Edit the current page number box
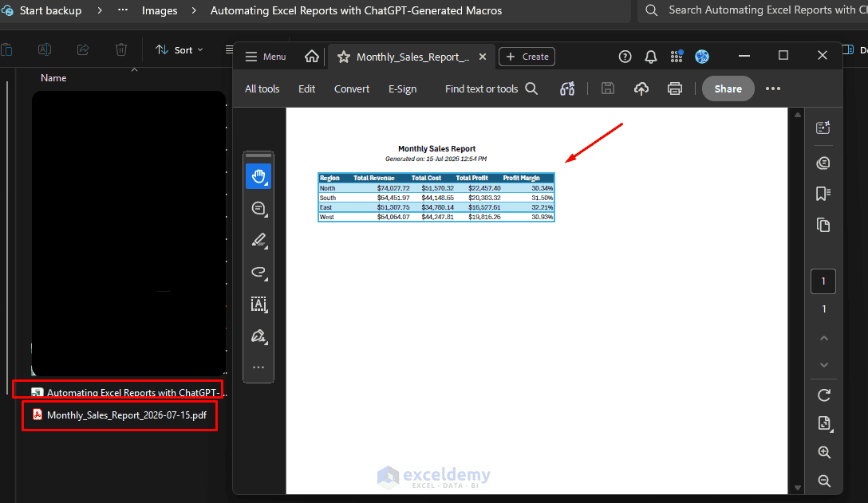 [x=823, y=281]
